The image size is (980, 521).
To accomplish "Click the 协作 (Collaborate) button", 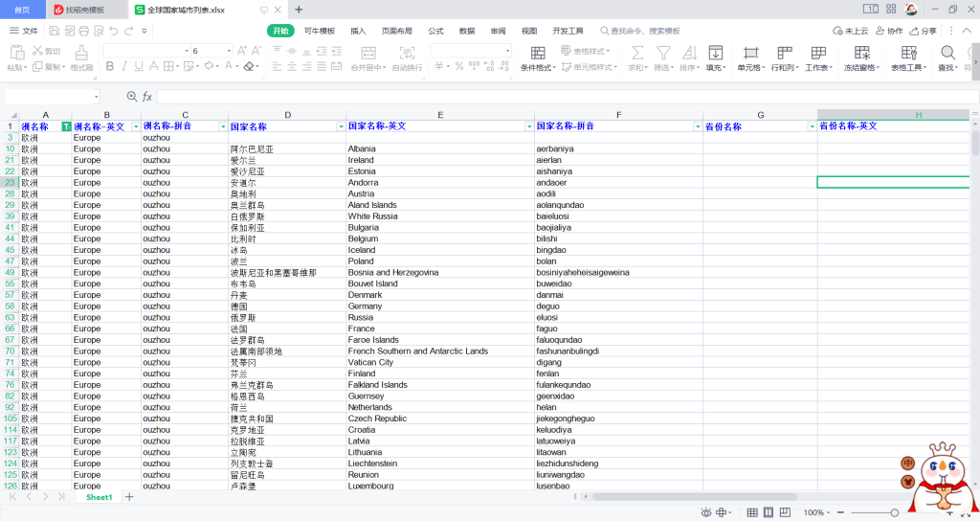I will point(889,31).
